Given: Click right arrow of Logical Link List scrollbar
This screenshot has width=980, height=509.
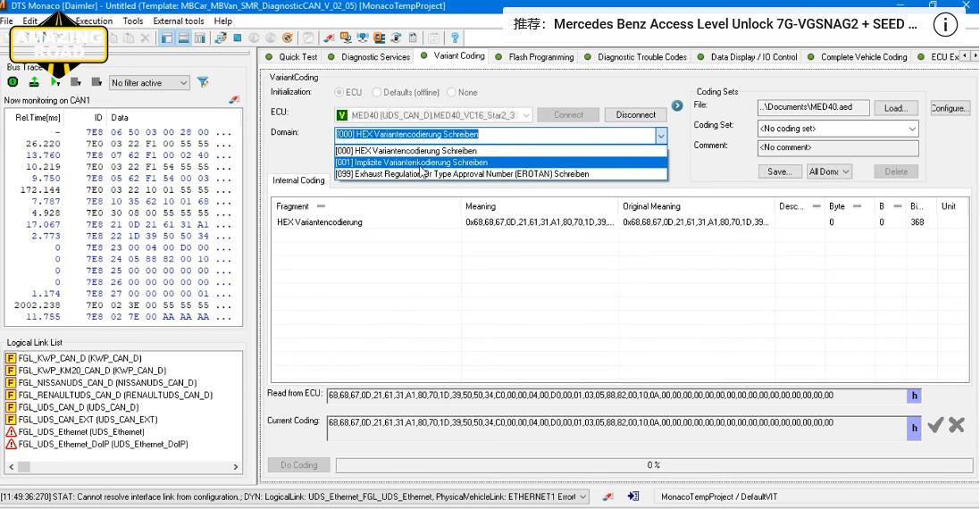Looking at the screenshot, I should pos(236,467).
